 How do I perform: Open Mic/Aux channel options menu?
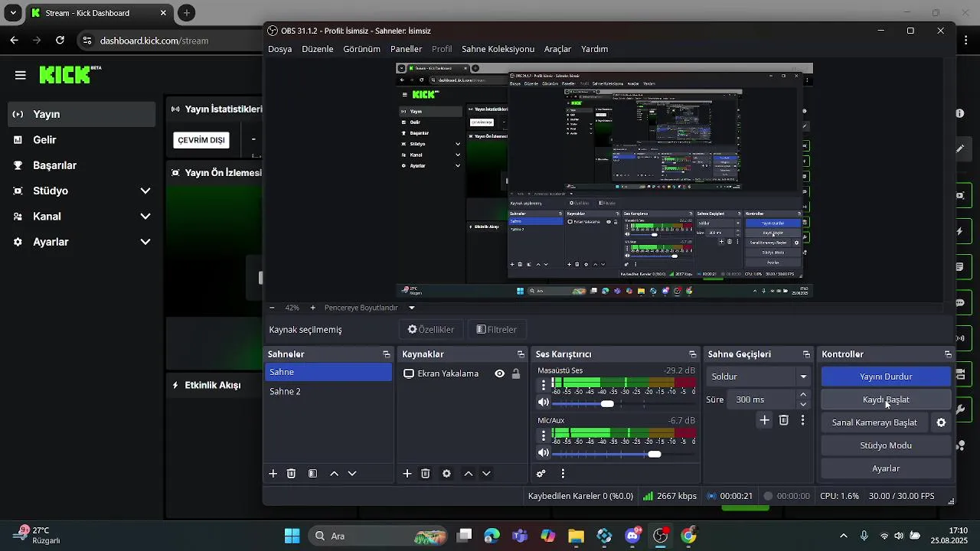(544, 435)
